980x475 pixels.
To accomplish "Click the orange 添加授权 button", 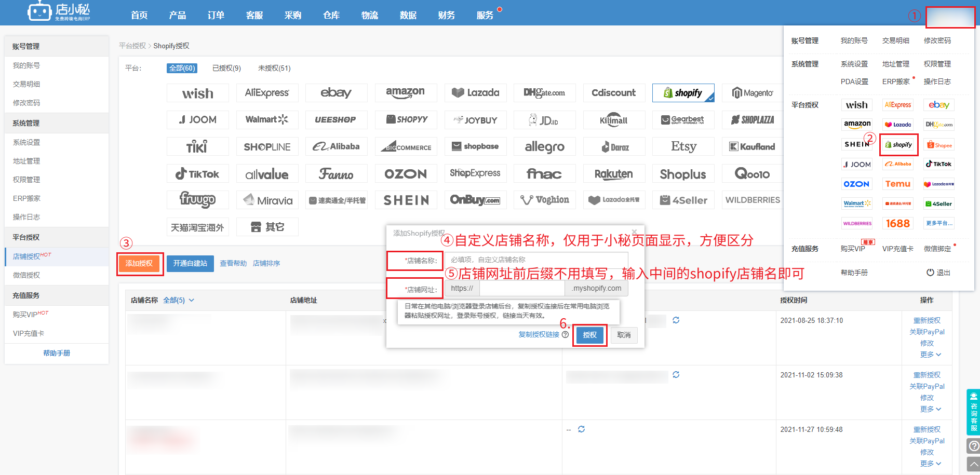I will tap(139, 263).
